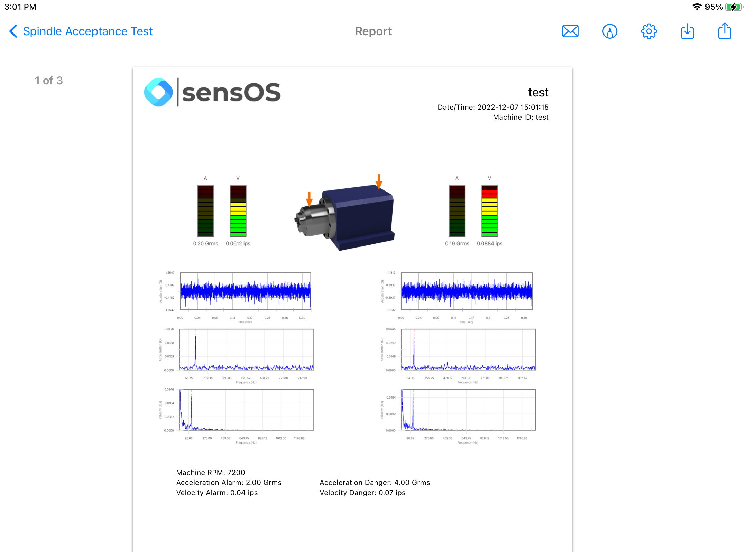Screen dimensions: 747x560
Task: Select Velocity Danger: 0.07 ips
Action: pos(362,493)
